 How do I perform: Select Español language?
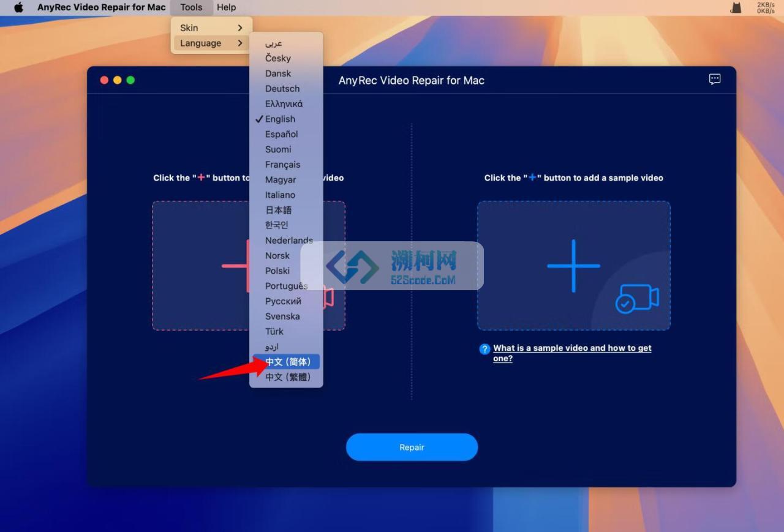[286, 134]
